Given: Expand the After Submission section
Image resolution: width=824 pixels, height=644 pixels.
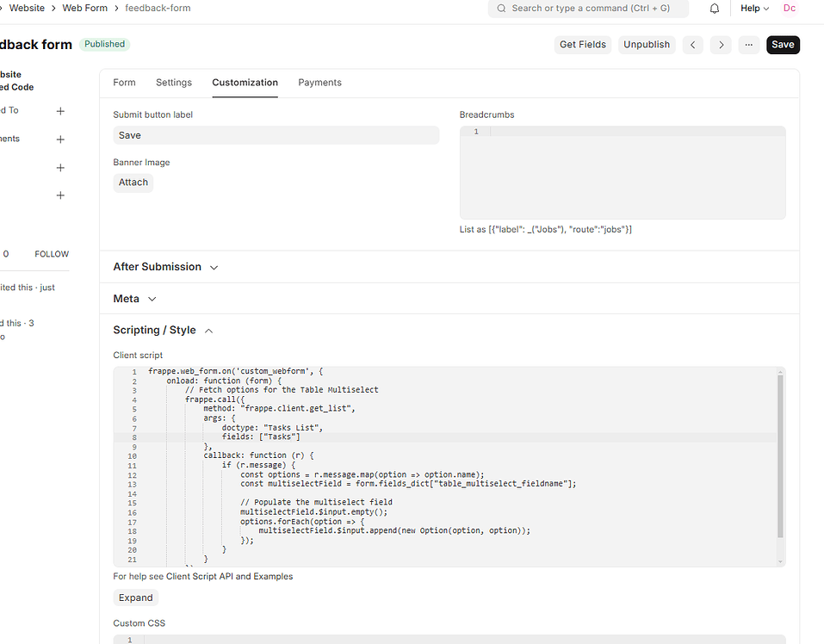Looking at the screenshot, I should (x=165, y=267).
